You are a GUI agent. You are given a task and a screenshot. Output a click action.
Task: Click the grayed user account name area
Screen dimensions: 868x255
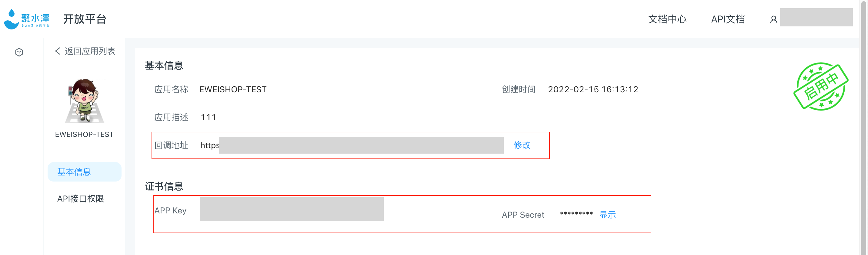click(816, 17)
